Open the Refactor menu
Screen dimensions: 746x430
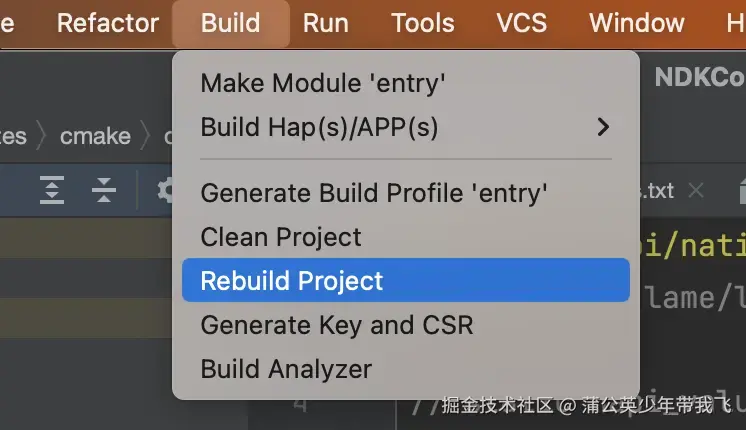(108, 23)
